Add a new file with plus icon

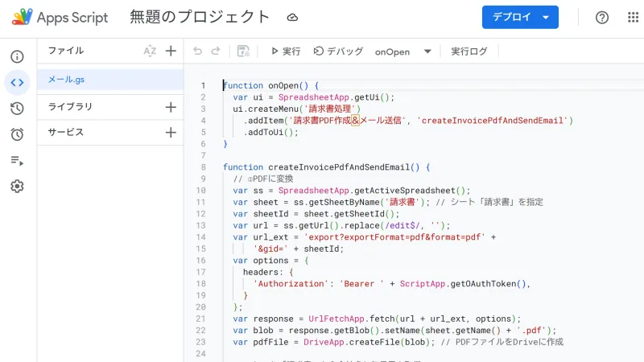pos(171,51)
